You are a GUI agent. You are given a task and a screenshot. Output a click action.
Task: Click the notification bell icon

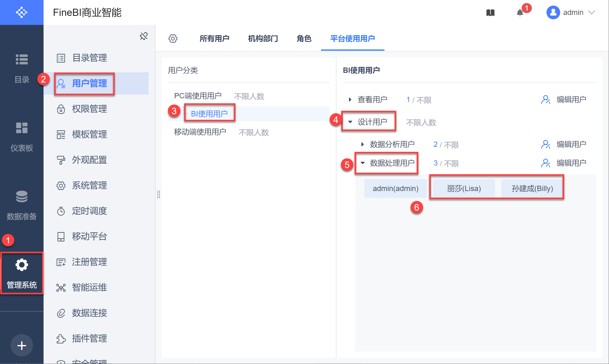[520, 13]
